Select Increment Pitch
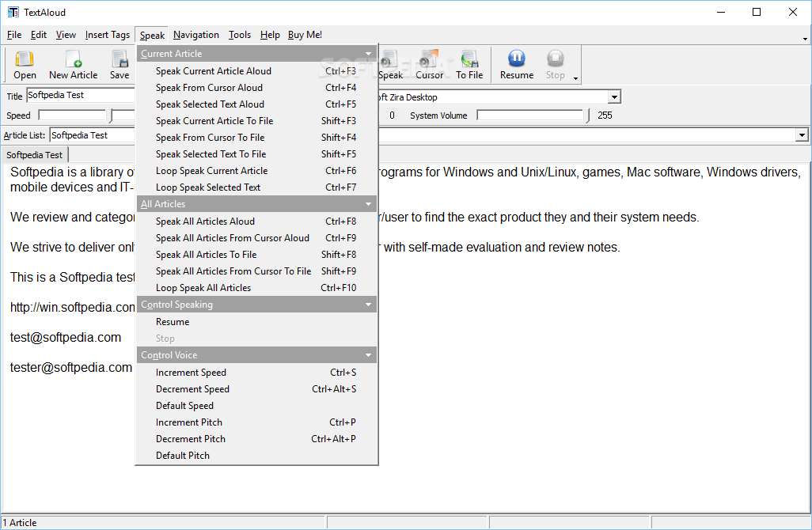The width and height of the screenshot is (812, 530). point(256,422)
